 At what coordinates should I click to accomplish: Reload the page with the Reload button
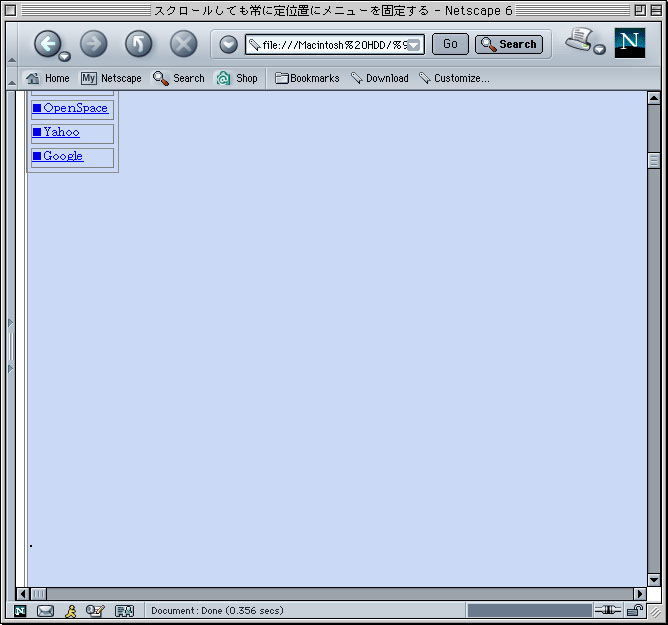[138, 43]
